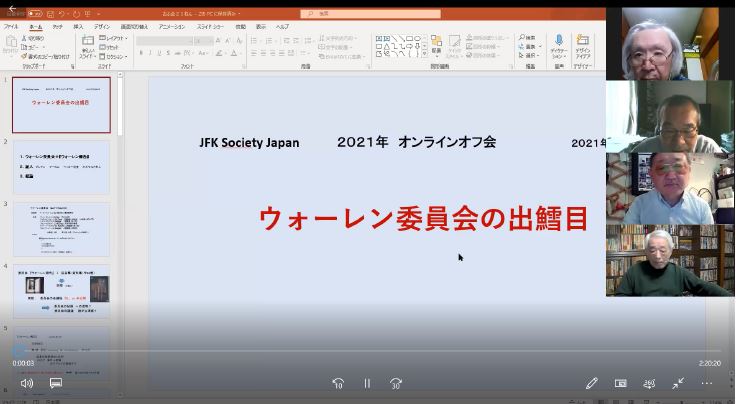Switch the player to mini view
The width and height of the screenshot is (736, 404).
pos(621,383)
